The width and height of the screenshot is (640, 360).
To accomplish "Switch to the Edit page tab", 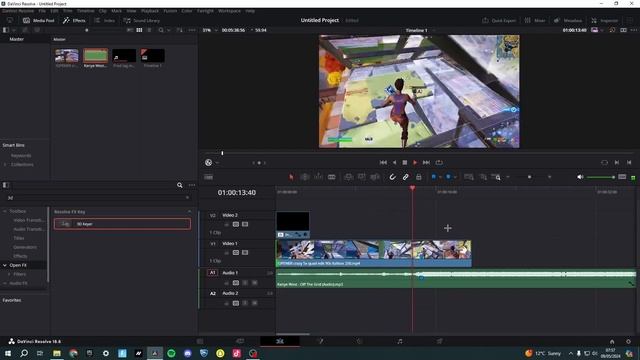I will (280, 341).
